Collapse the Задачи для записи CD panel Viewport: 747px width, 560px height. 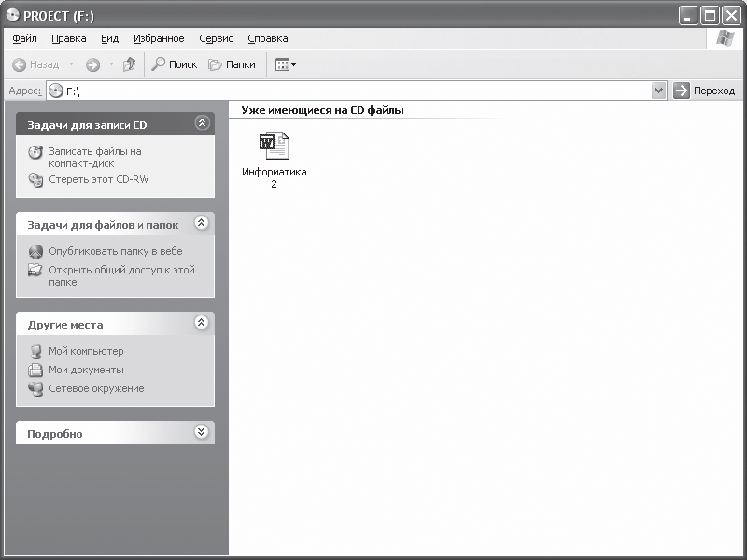[x=202, y=123]
